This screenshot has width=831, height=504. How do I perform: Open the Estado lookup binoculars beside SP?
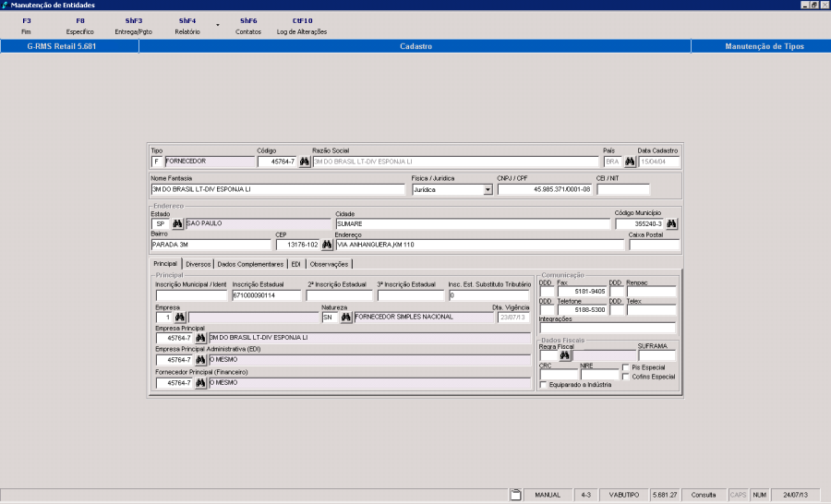pyautogui.click(x=177, y=223)
